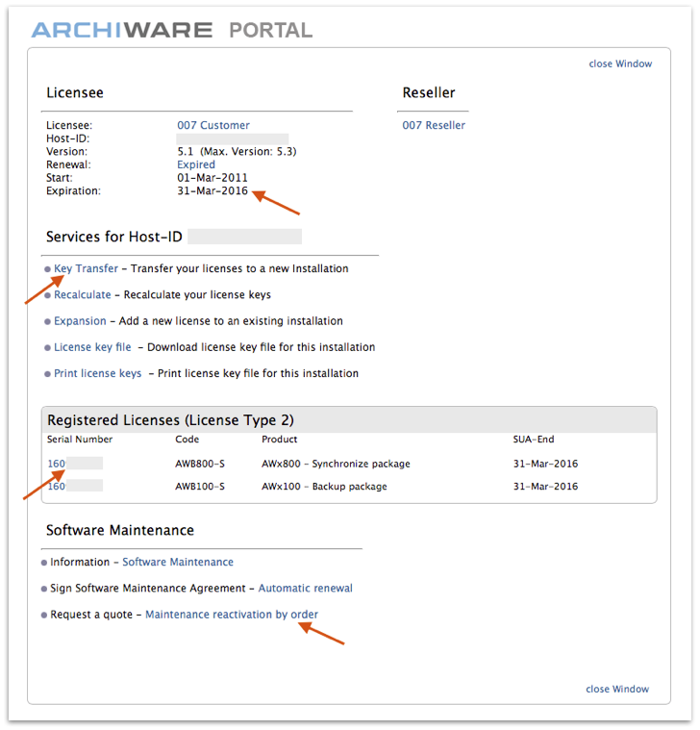
Task: Click the Reseller section heading
Action: point(429,92)
